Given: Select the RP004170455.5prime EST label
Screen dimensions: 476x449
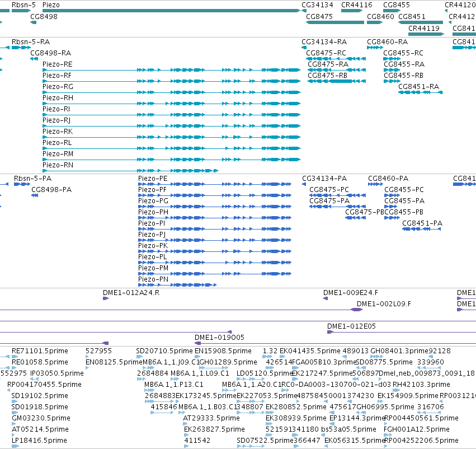Looking at the screenshot, I should (x=44, y=385).
